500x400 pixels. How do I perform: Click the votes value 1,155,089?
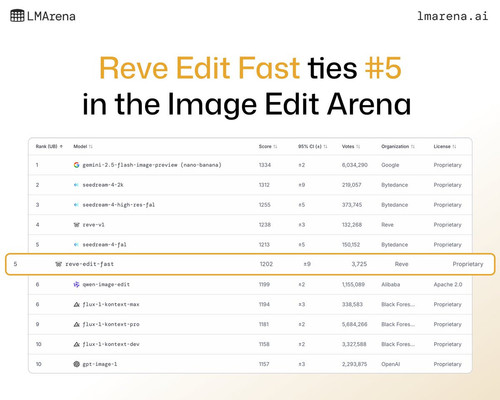(353, 284)
